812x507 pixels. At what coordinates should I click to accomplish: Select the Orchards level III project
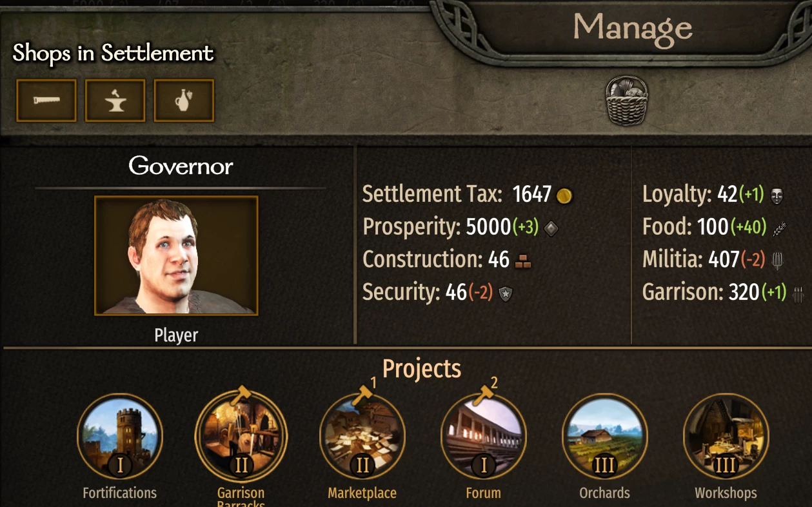pyautogui.click(x=604, y=437)
